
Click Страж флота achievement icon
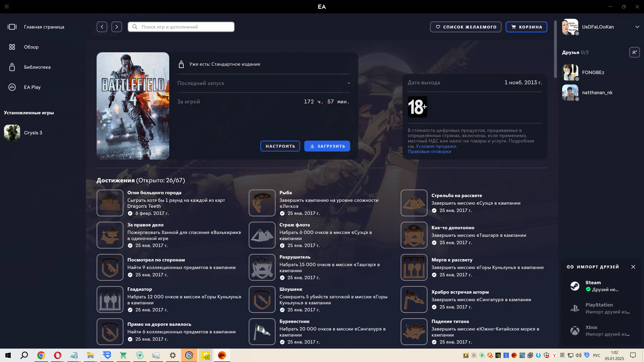point(262,235)
